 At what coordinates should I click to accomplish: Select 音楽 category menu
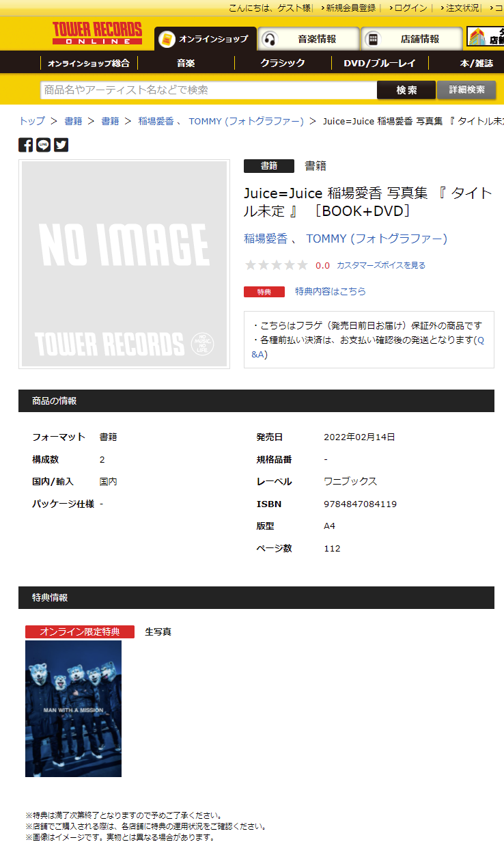pyautogui.click(x=186, y=63)
